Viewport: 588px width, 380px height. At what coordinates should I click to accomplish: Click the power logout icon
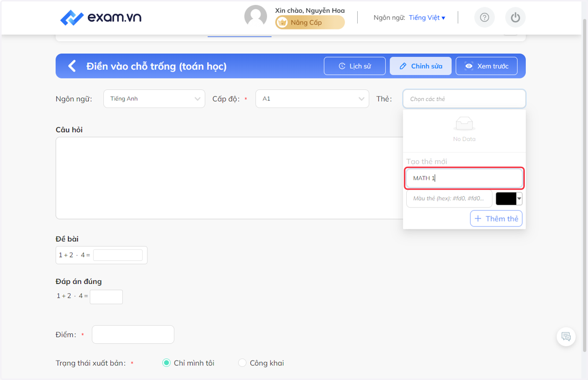point(515,18)
